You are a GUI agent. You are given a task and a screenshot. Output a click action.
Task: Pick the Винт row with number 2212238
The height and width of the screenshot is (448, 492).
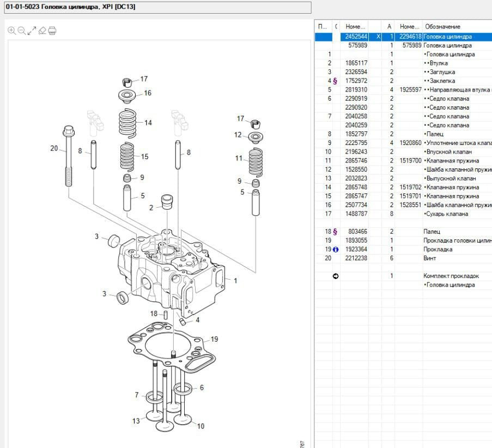(356, 258)
